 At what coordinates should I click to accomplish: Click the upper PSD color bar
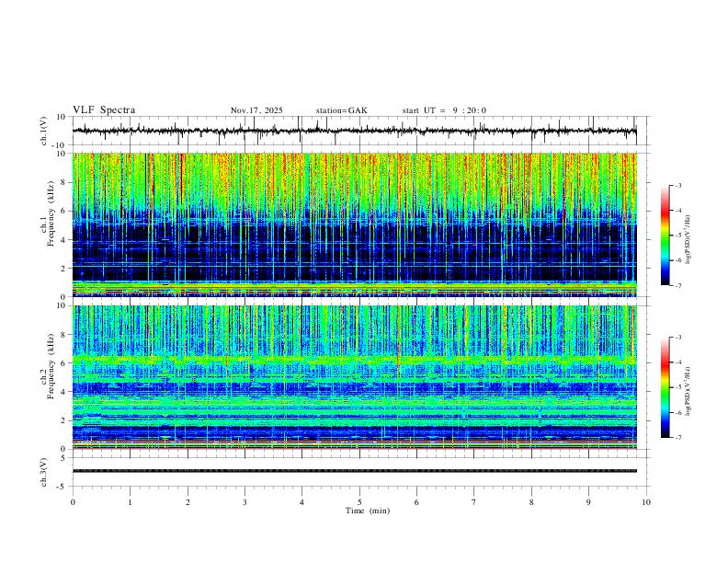(x=665, y=236)
